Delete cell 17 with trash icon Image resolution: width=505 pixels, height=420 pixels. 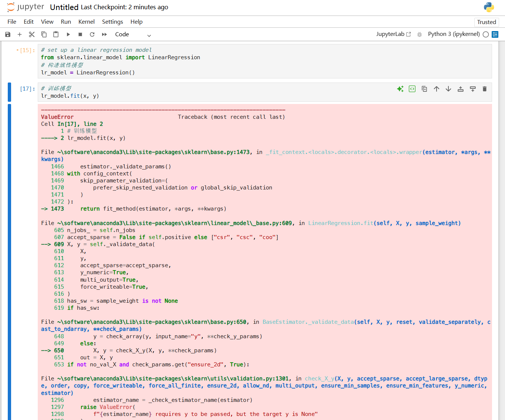[485, 89]
